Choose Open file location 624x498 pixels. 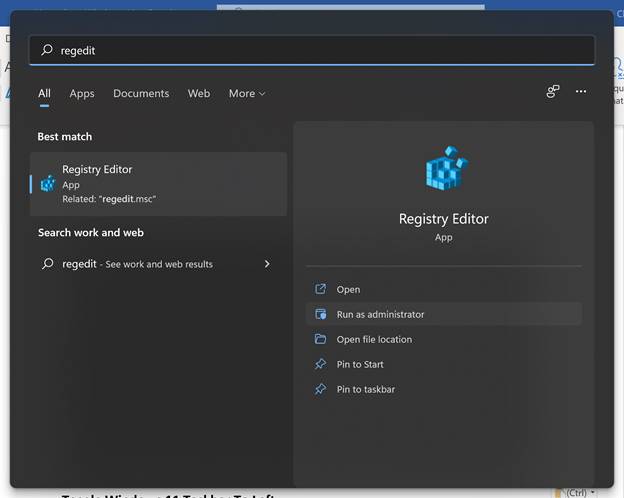pos(443,340)
